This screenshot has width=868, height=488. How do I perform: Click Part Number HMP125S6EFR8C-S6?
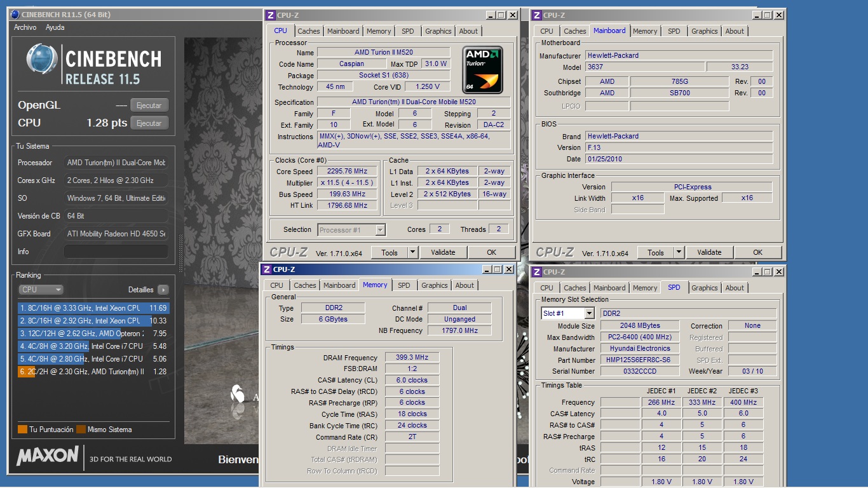click(x=639, y=360)
